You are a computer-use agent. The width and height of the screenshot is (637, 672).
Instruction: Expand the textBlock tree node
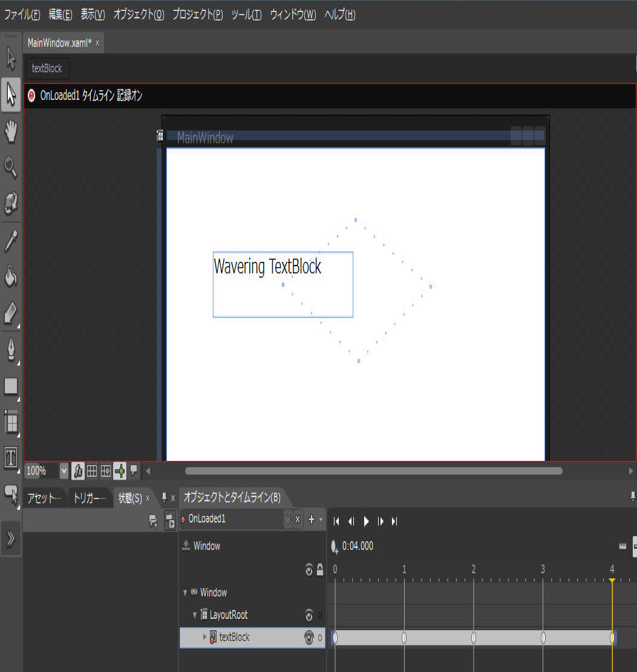[204, 637]
